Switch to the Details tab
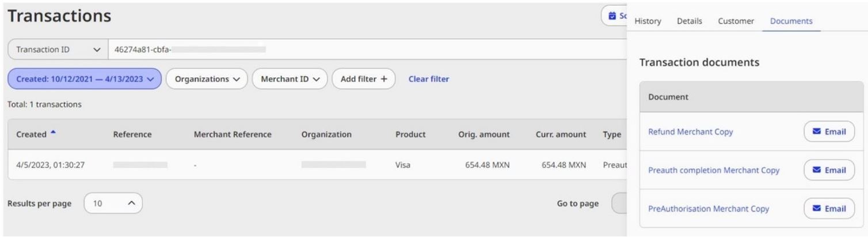Image resolution: width=868 pixels, height=237 pixels. pos(689,21)
